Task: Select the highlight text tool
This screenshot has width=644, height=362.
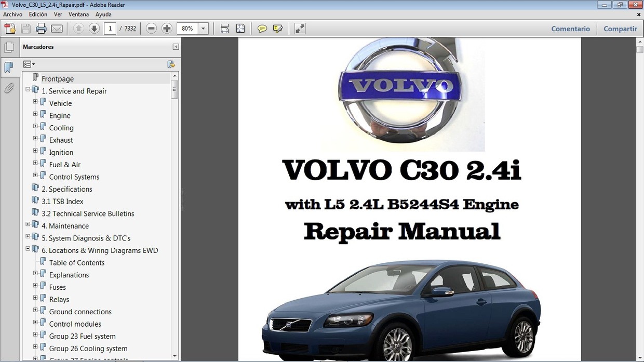Action: click(x=278, y=29)
